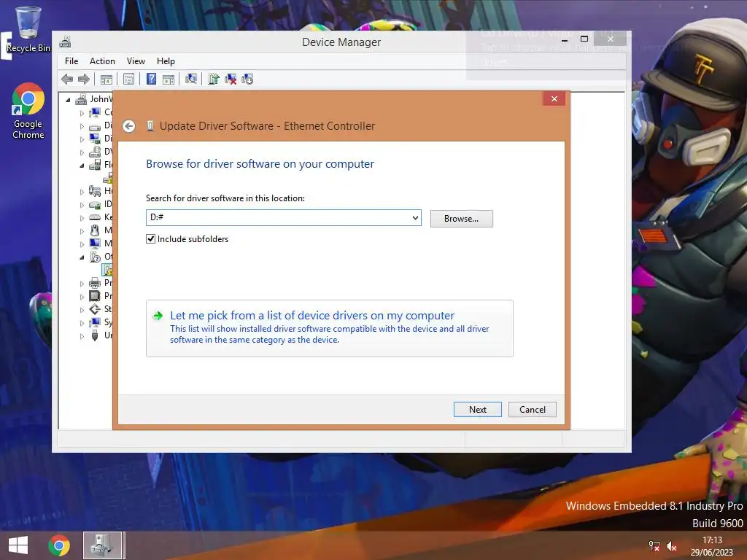
Task: Open the Windows Start button on the taskbar
Action: (18, 545)
